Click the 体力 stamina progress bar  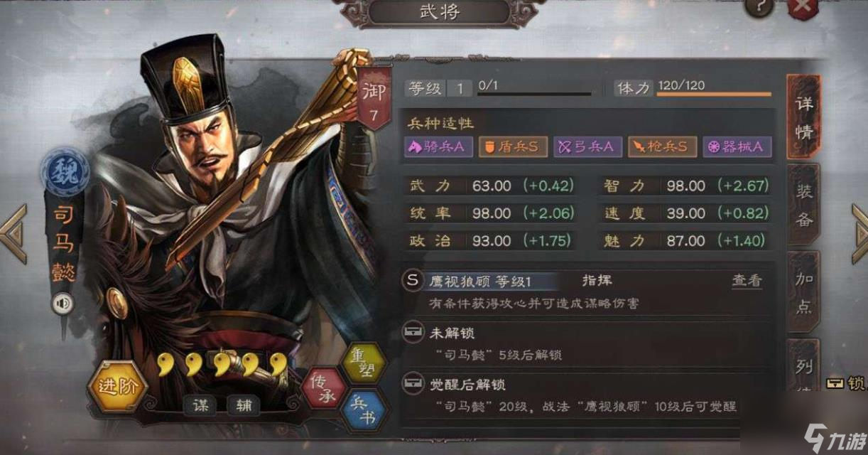714,94
